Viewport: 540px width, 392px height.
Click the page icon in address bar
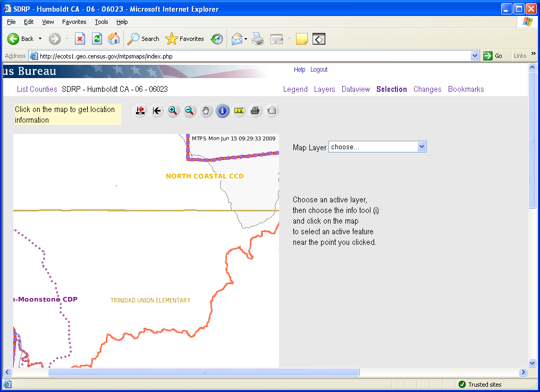click(33, 56)
